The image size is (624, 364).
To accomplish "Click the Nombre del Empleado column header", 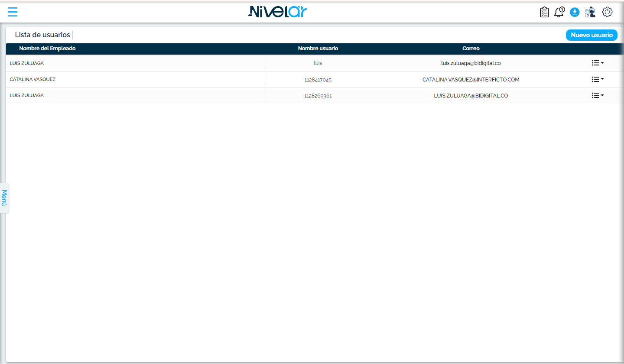I will [47, 49].
